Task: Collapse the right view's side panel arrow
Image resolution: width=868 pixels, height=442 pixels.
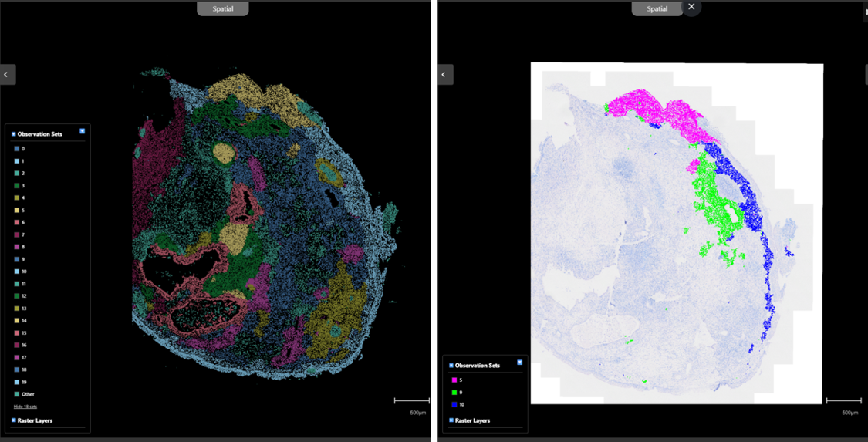Action: click(x=445, y=74)
